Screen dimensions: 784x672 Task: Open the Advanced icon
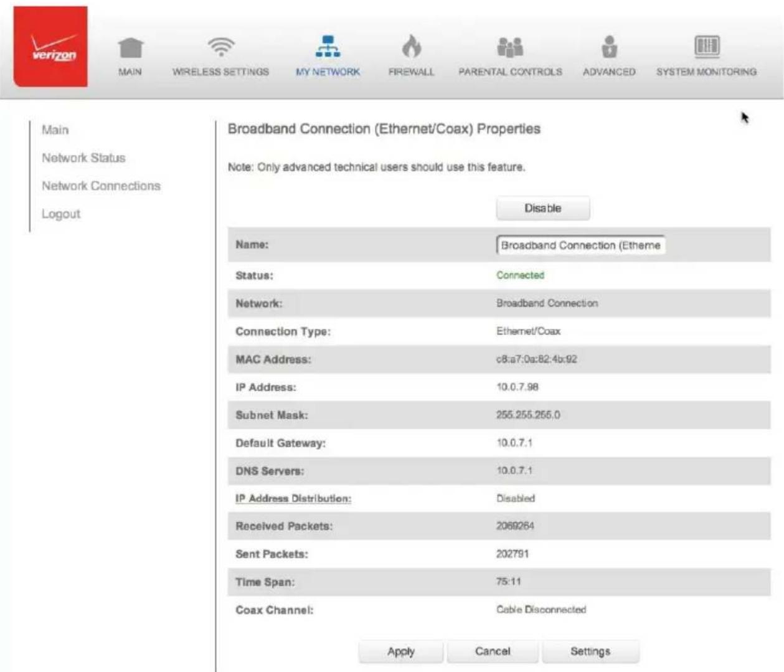pos(609,47)
